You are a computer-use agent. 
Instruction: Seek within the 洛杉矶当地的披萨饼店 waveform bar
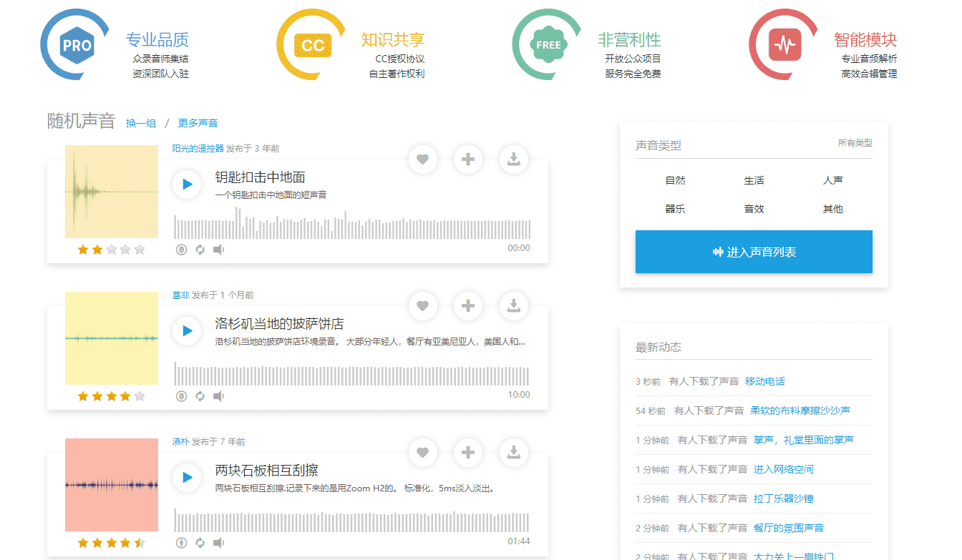[x=352, y=374]
